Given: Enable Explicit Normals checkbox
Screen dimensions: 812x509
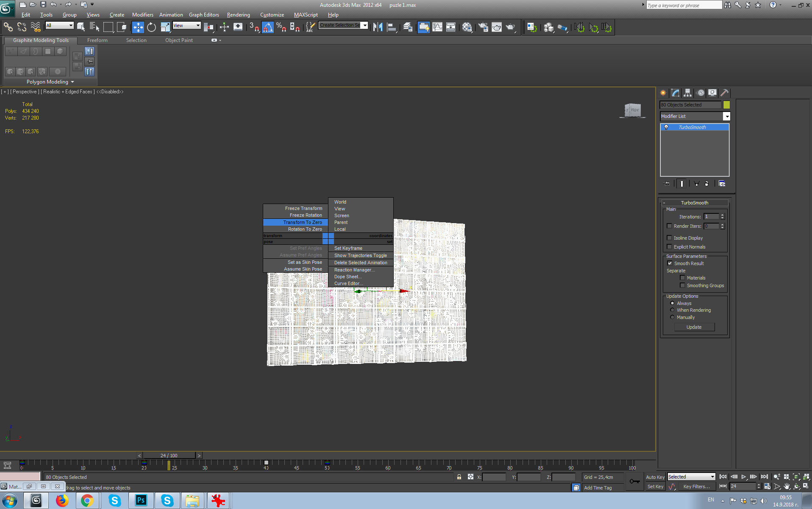Looking at the screenshot, I should tap(670, 247).
